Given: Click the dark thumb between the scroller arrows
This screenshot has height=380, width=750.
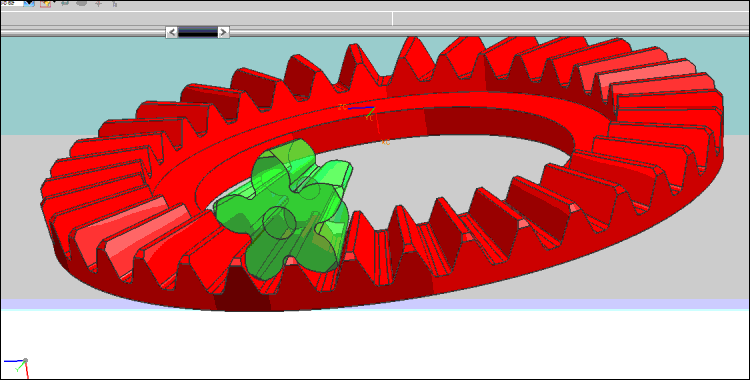Looking at the screenshot, I should click(x=198, y=32).
